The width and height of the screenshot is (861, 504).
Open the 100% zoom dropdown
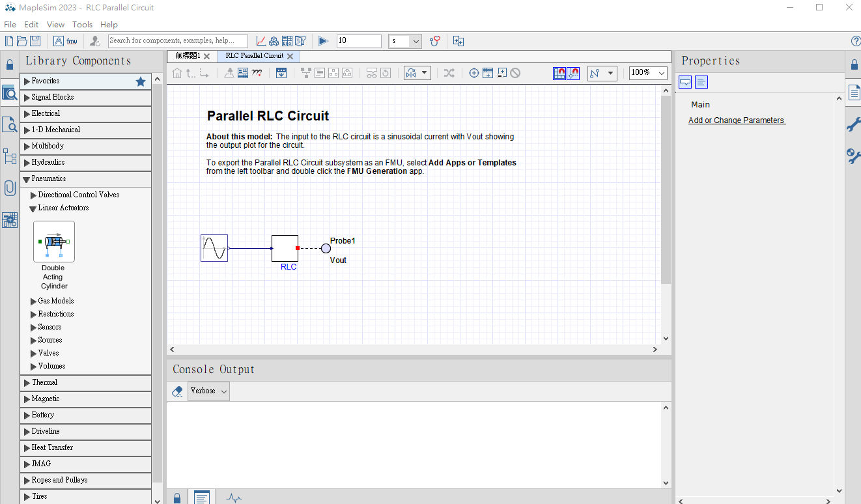tap(648, 73)
